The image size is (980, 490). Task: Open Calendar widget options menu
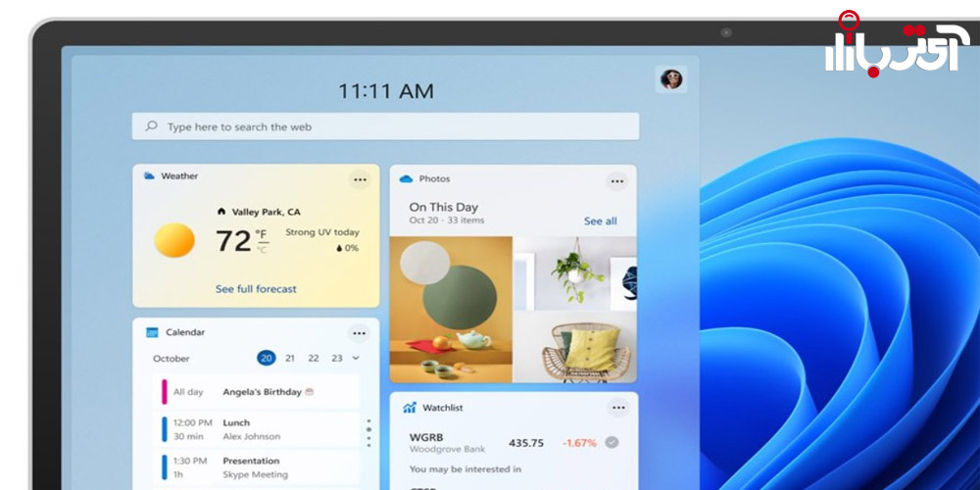359,334
